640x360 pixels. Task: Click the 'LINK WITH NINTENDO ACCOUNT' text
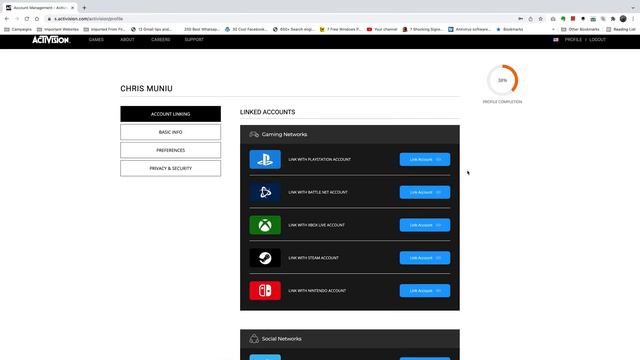click(317, 291)
